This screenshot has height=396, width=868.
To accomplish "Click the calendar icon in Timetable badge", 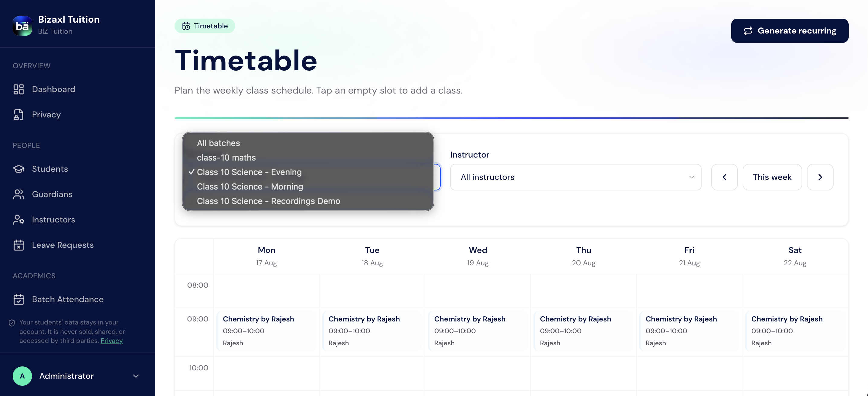I will click(186, 26).
